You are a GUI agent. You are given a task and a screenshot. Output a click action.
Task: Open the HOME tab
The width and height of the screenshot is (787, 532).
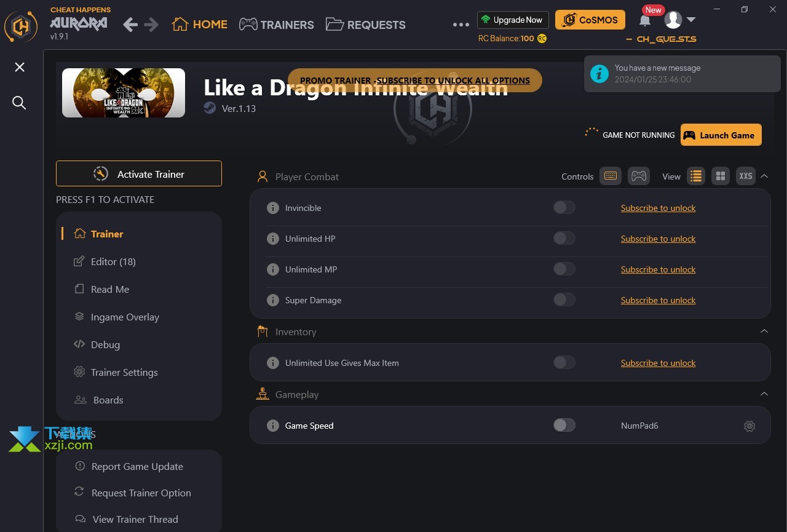pos(200,25)
